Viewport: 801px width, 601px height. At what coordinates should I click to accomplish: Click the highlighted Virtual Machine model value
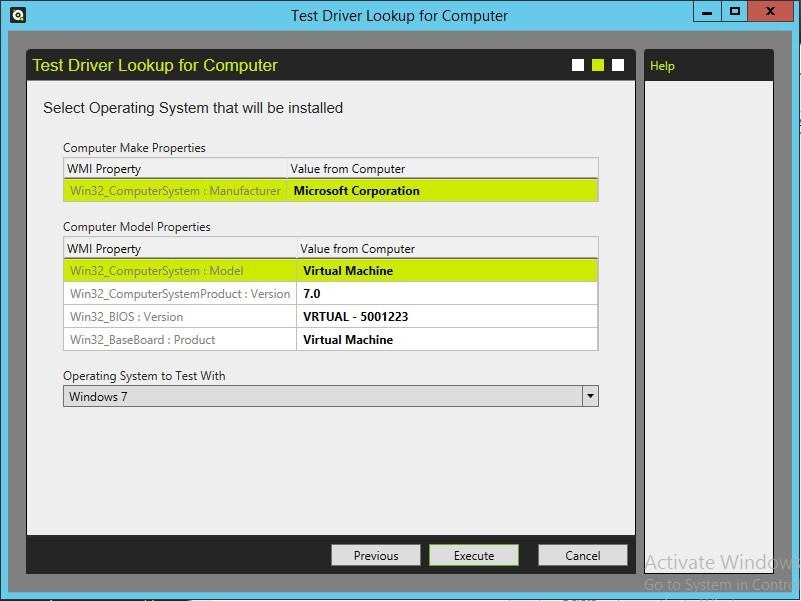[x=447, y=270]
